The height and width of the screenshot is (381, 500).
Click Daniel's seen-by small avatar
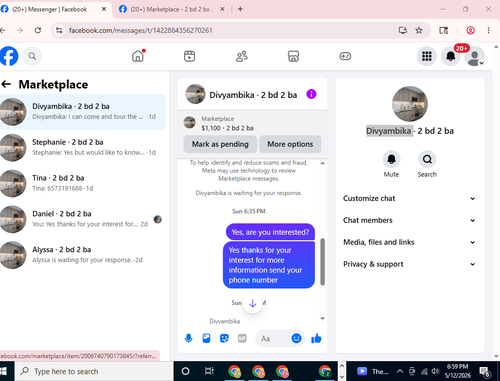(158, 219)
